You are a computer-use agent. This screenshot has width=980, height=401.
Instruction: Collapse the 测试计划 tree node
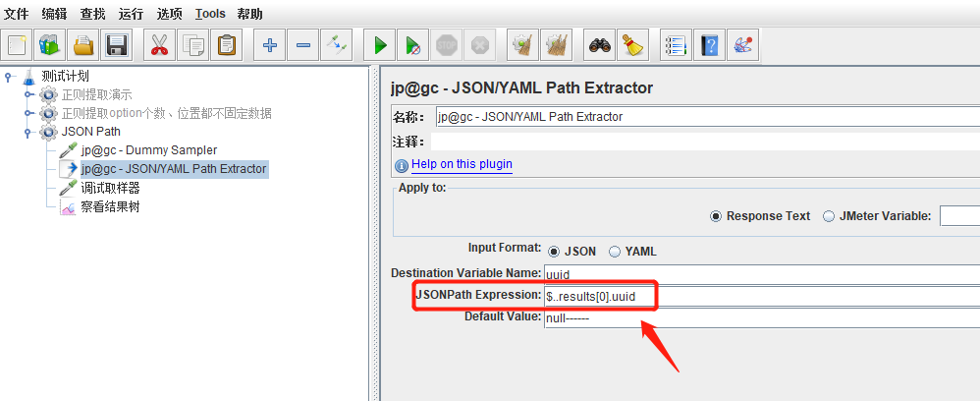point(9,77)
